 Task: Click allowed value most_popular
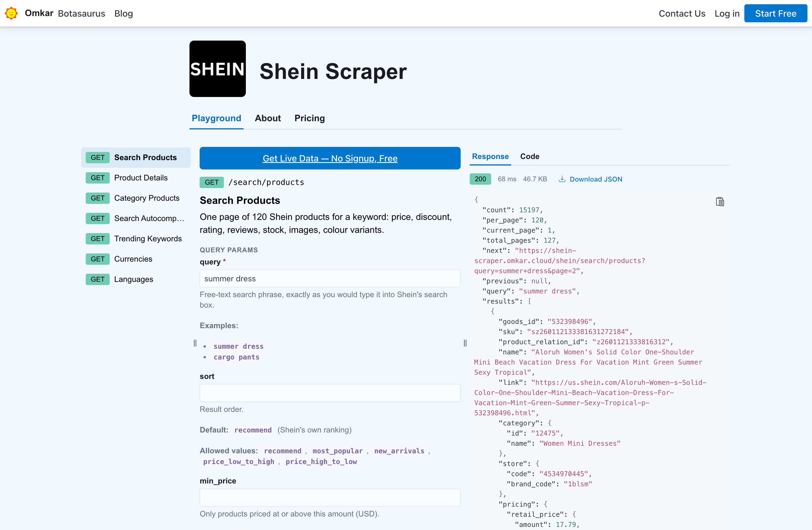click(x=338, y=451)
